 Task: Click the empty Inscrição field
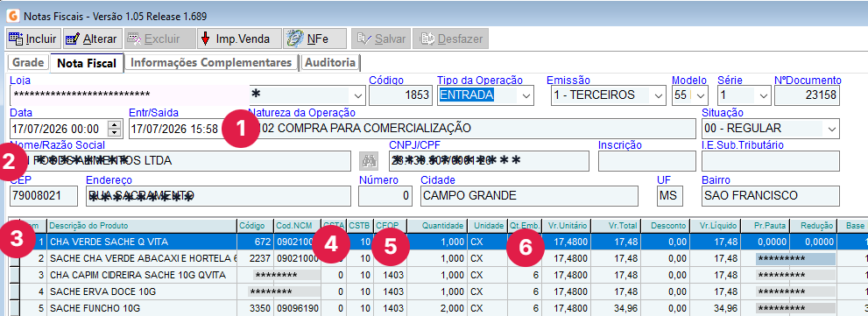pos(647,161)
